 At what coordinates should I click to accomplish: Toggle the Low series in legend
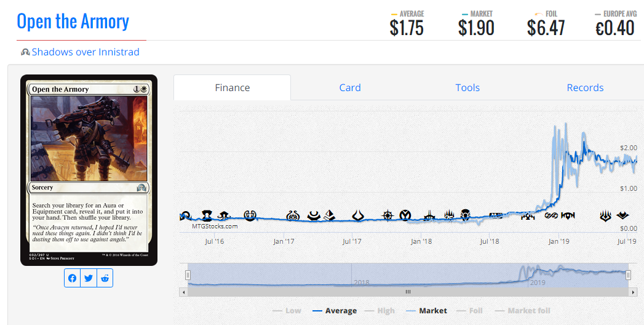tap(287, 311)
